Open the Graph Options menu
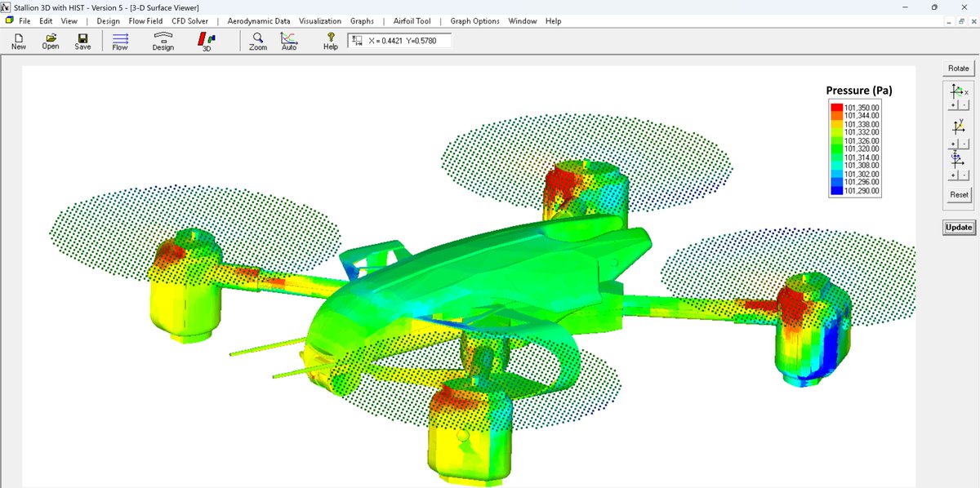980x488 pixels. (x=474, y=21)
